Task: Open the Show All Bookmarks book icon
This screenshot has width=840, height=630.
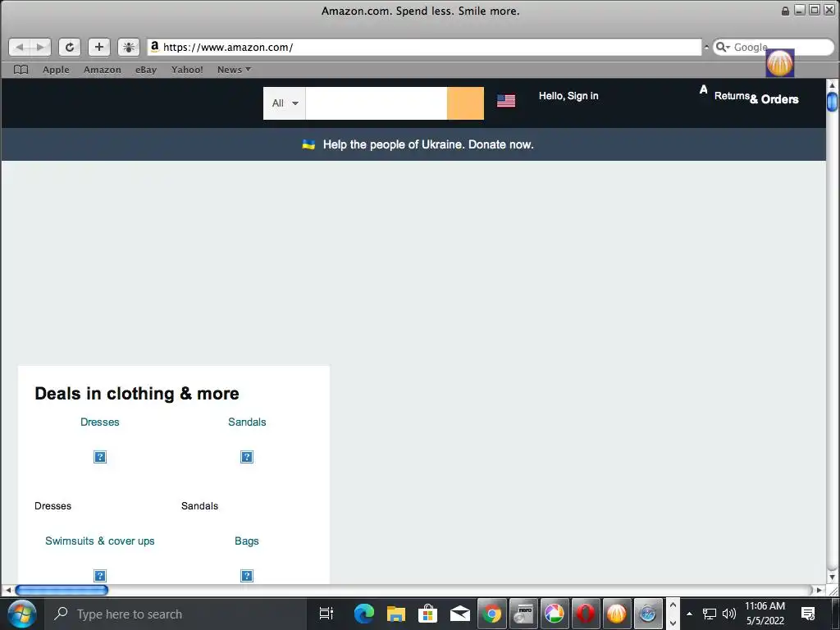Action: tap(21, 70)
